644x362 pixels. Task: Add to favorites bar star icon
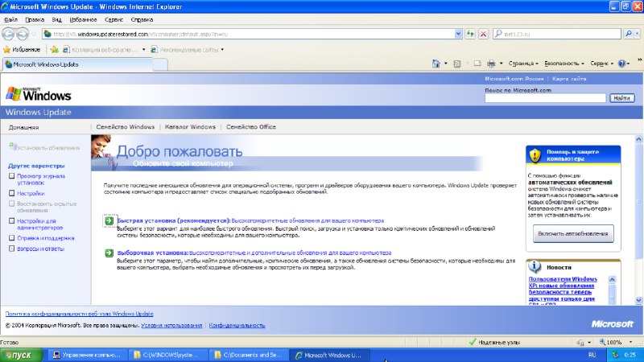coord(54,49)
